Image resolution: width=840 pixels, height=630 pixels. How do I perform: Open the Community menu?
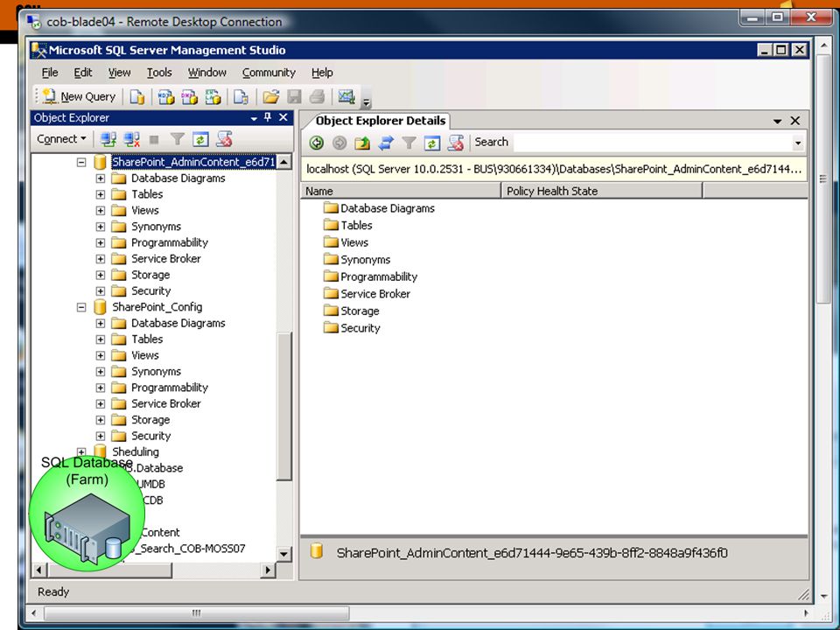point(269,73)
